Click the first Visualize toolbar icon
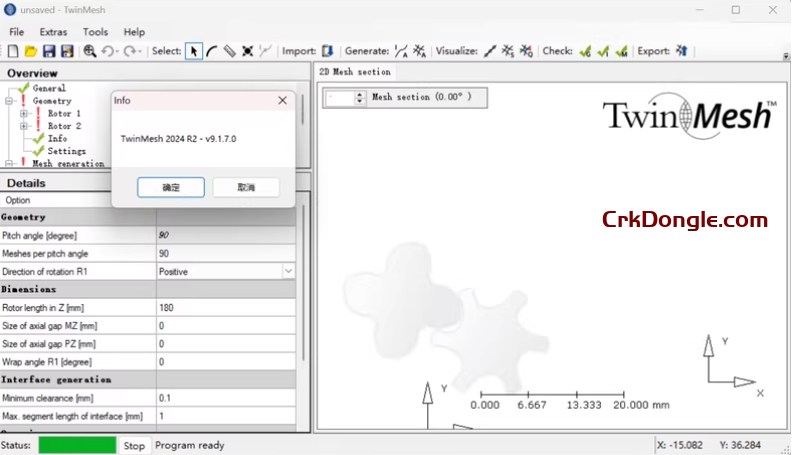Viewport: 794px width, 455px height. click(490, 51)
